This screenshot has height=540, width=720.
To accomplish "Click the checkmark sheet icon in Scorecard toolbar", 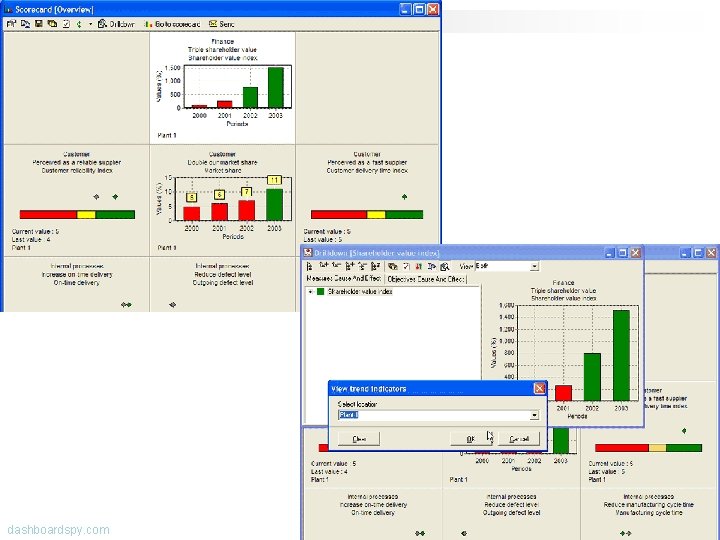I will 67,24.
